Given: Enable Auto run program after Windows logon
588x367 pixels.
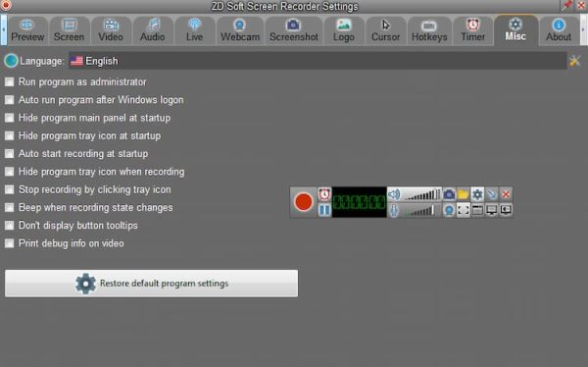Looking at the screenshot, I should (x=9, y=100).
